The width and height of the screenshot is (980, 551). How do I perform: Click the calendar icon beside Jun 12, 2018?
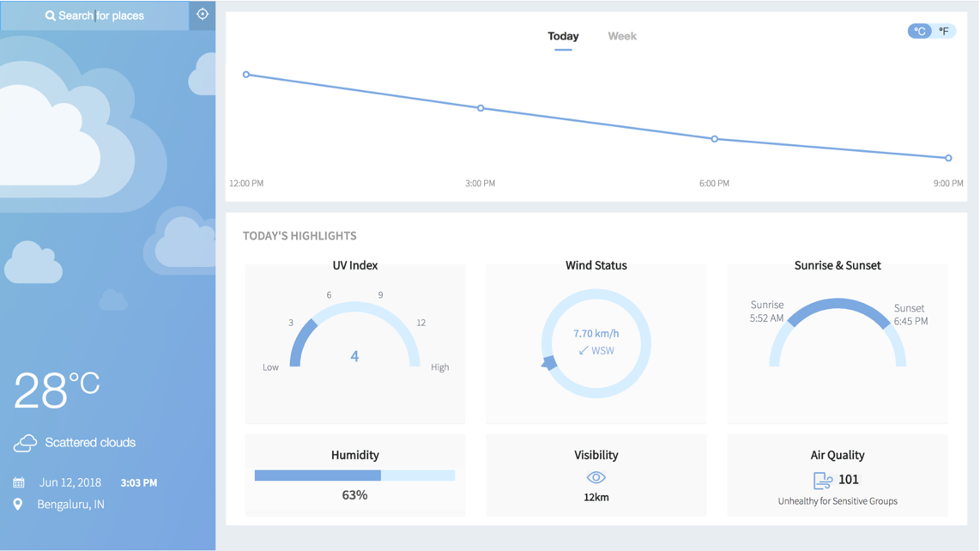19,483
